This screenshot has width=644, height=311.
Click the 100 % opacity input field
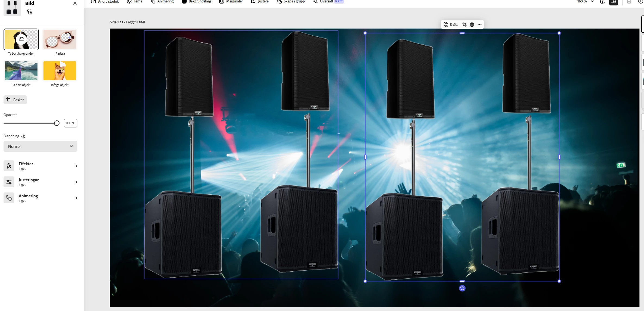tap(70, 123)
